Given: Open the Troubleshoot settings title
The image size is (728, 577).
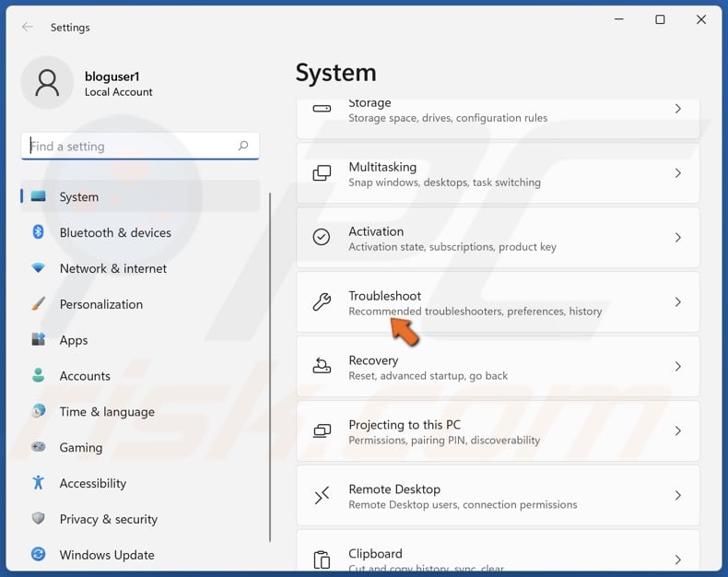Looking at the screenshot, I should [x=384, y=296].
